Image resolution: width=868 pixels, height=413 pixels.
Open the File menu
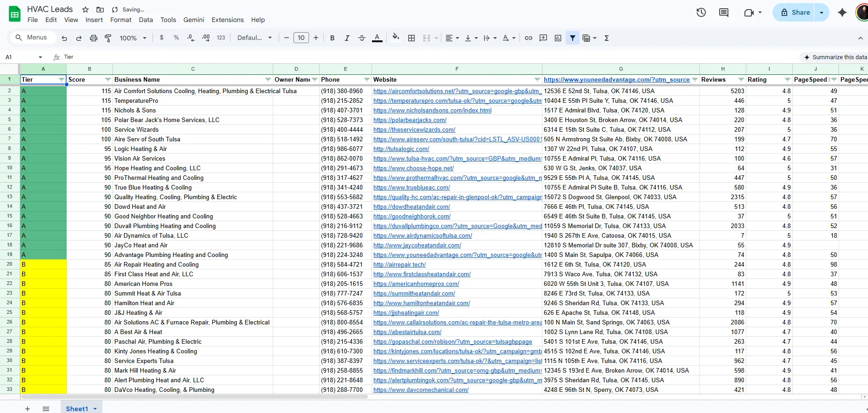point(33,20)
